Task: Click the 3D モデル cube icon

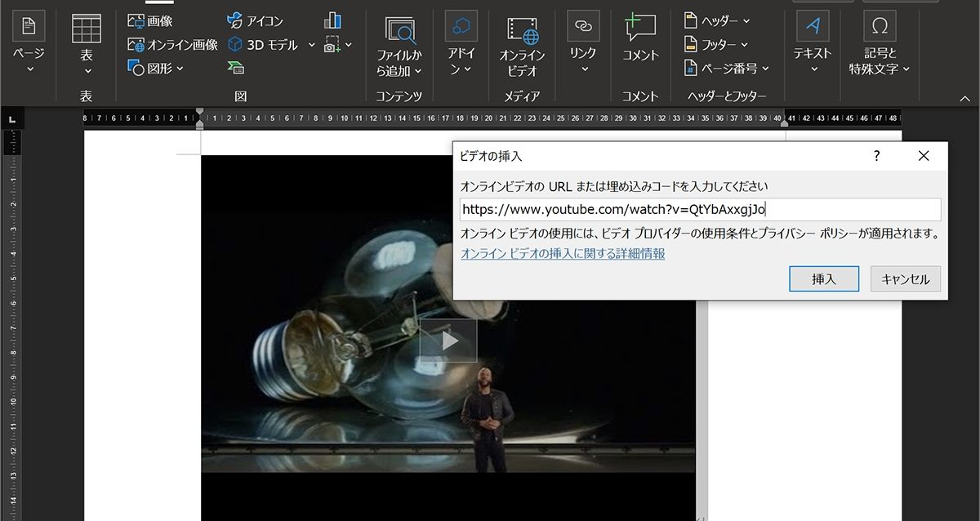Action: [x=235, y=45]
